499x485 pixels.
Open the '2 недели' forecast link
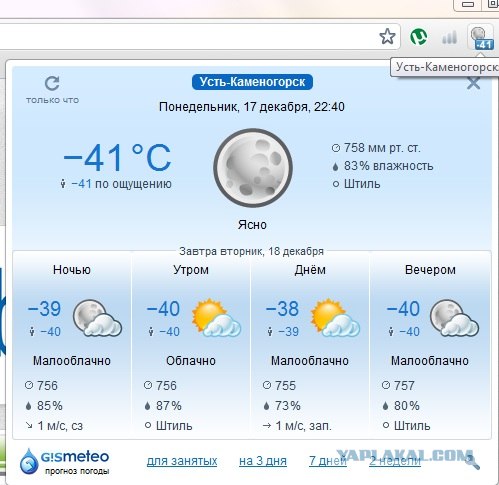coord(395,461)
